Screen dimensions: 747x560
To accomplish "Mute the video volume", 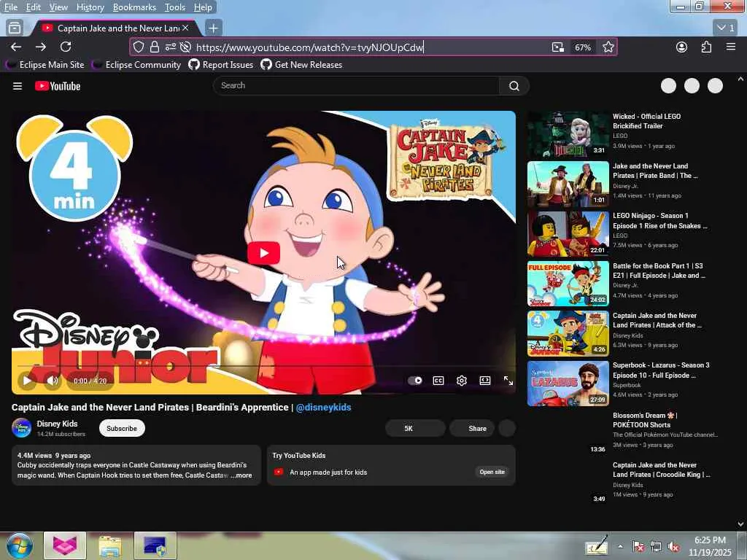I will point(53,381).
